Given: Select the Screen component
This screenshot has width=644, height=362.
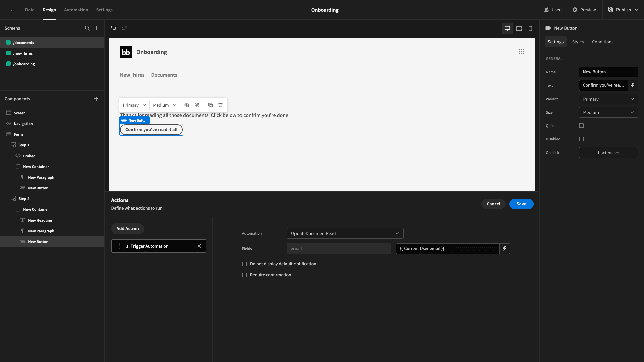Looking at the screenshot, I should pos(52,113).
